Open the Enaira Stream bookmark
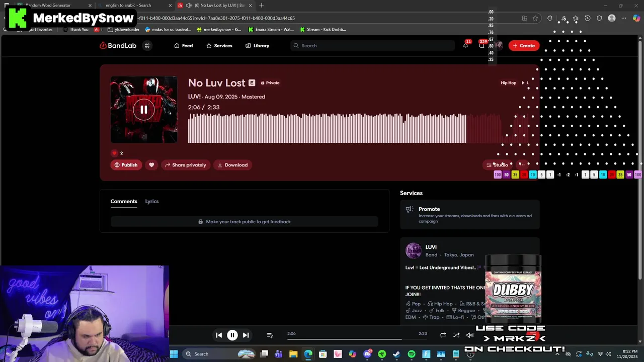Screen dimensions: 644x362 point(271,29)
